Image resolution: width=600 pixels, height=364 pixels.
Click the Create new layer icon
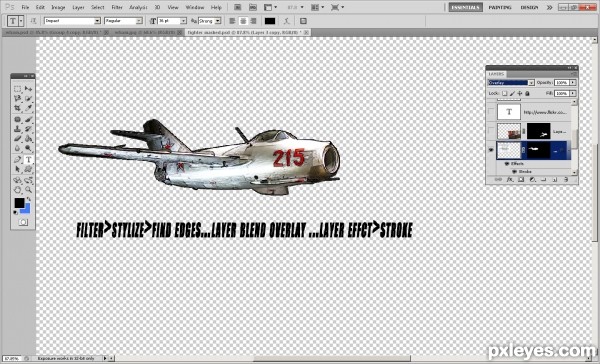(555, 180)
